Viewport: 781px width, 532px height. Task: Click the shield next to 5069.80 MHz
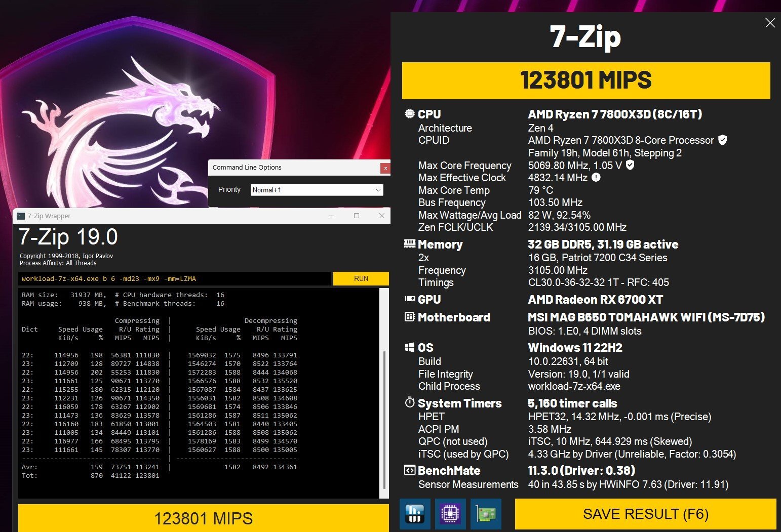click(x=630, y=165)
